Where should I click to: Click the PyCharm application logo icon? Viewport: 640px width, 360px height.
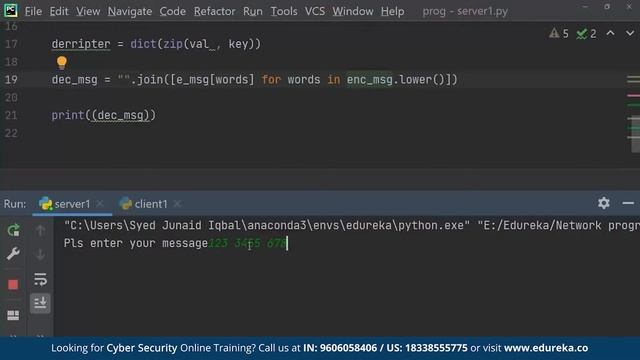(11, 10)
